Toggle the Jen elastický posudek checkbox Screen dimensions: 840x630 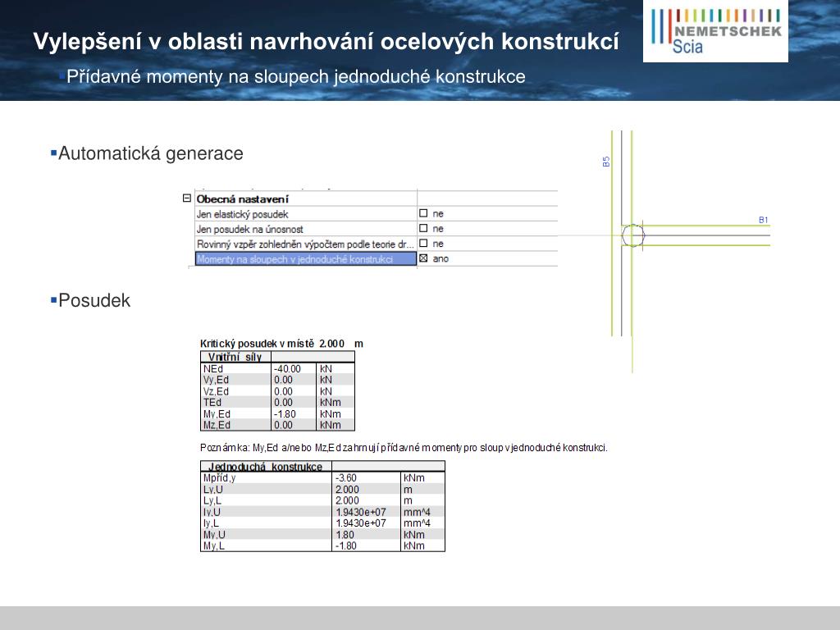pos(423,213)
